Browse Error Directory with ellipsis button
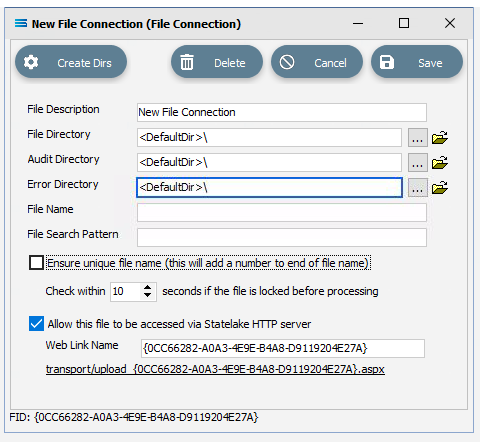Image resolution: width=480 pixels, height=442 pixels. pos(418,187)
